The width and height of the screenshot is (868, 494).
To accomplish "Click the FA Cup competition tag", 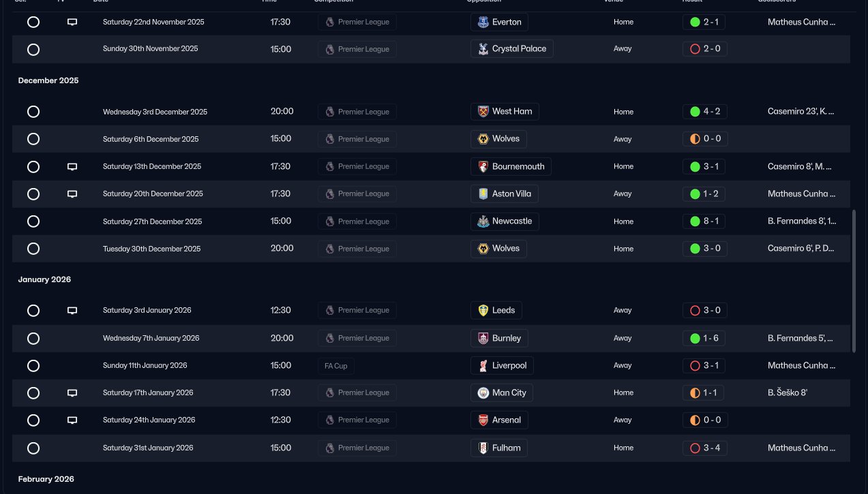I will click(x=335, y=366).
